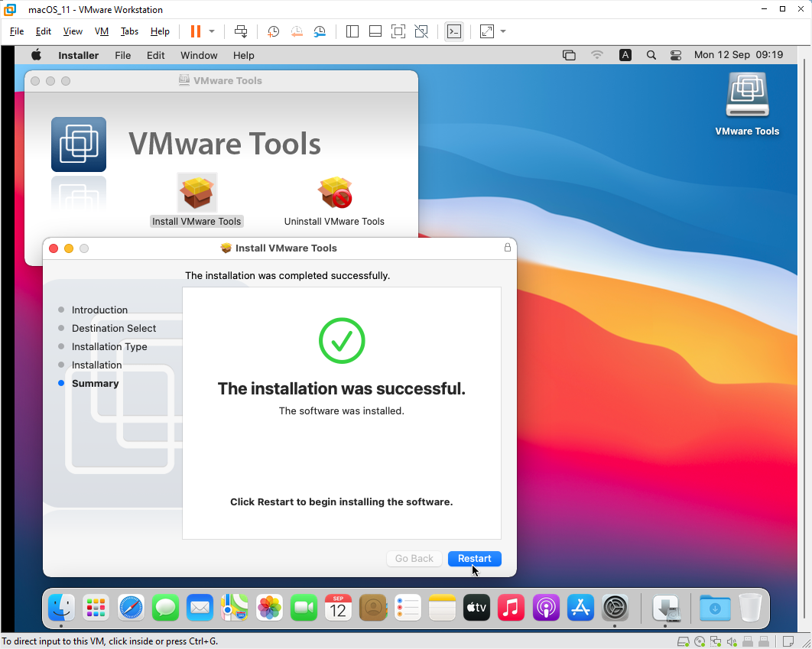
Task: Open the VMware File menu
Action: (x=17, y=31)
